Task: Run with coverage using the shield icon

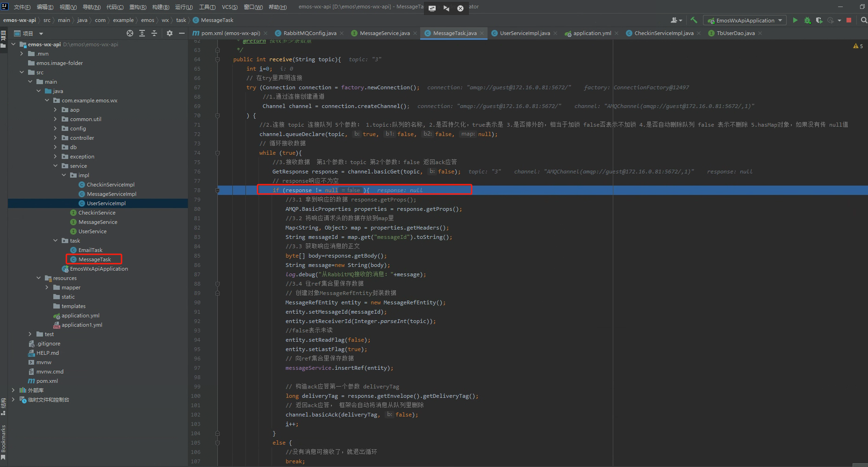Action: (819, 20)
